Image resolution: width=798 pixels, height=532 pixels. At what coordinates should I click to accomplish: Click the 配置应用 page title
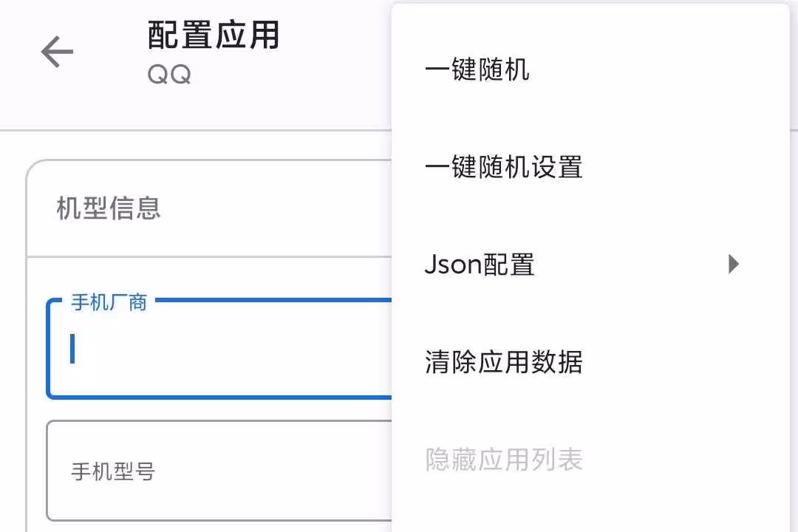214,35
